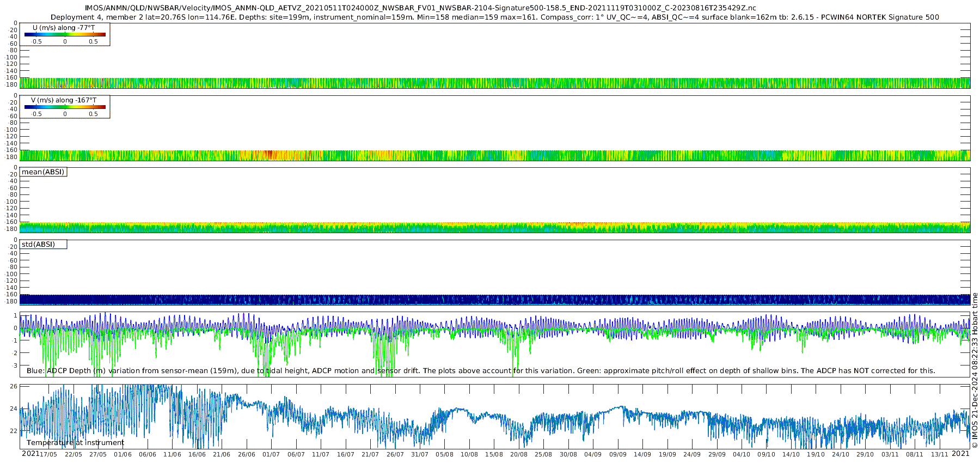
Task: Click the 01/07 date tick label
Action: [271, 454]
